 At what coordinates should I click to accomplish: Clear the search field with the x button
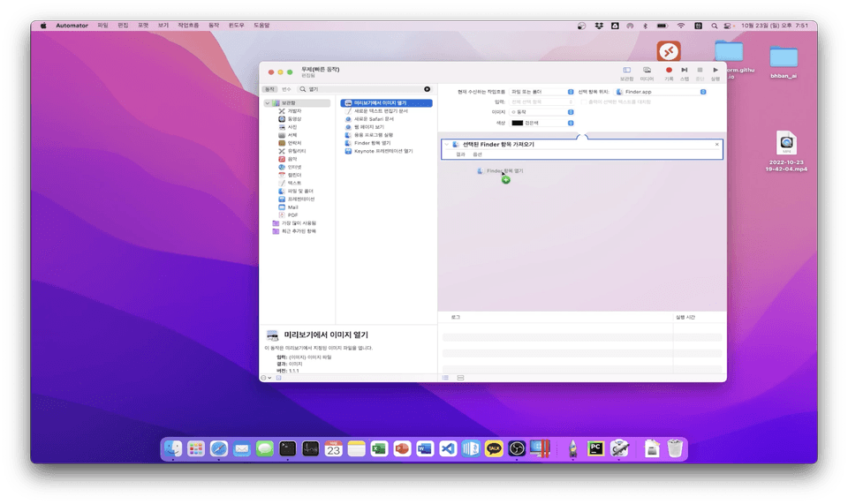tap(428, 89)
